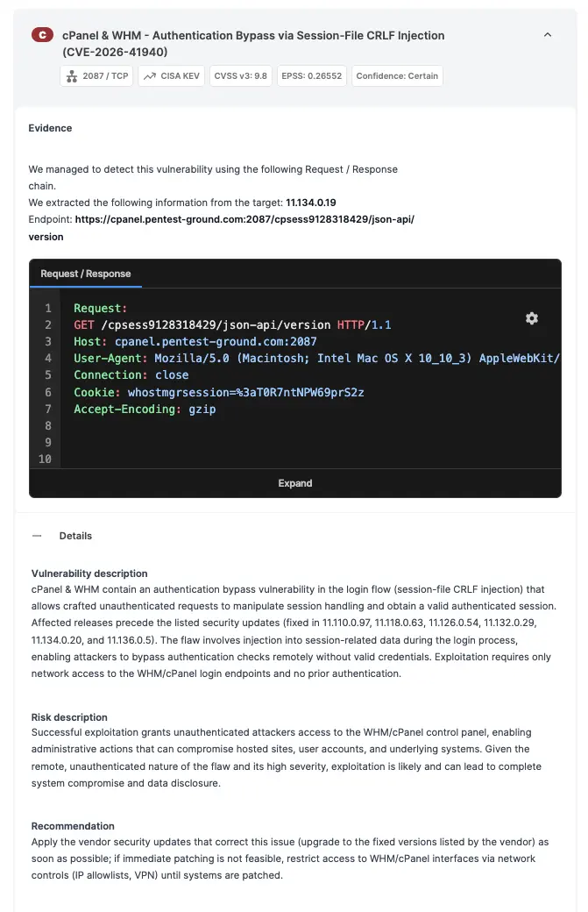The height and width of the screenshot is (912, 588).
Task: Click the Accept-Encoding: gzip line
Action: tap(145, 409)
